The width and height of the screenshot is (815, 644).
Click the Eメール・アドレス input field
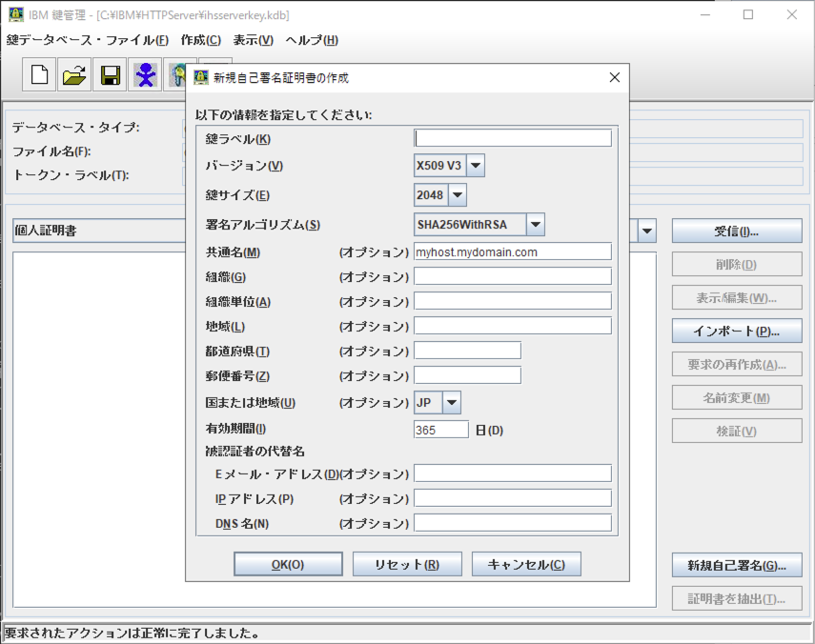(513, 473)
